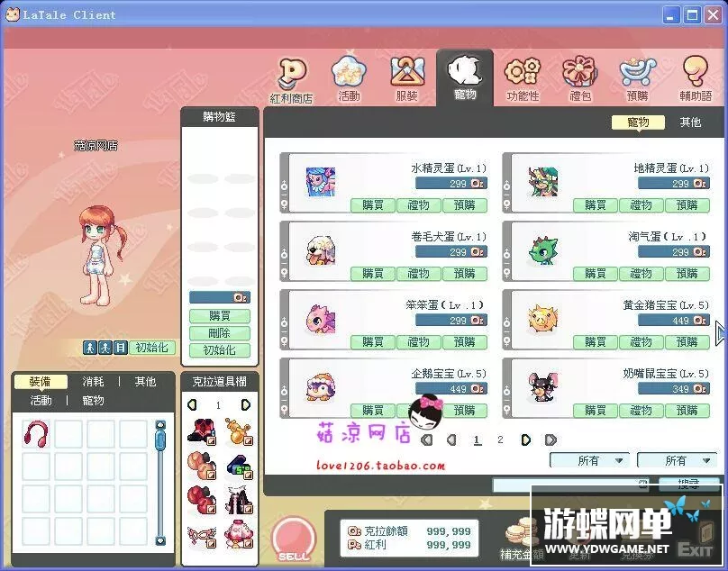This screenshot has height=571, width=728.
Task: Select the red headphones in inventory
Action: pyautogui.click(x=36, y=433)
